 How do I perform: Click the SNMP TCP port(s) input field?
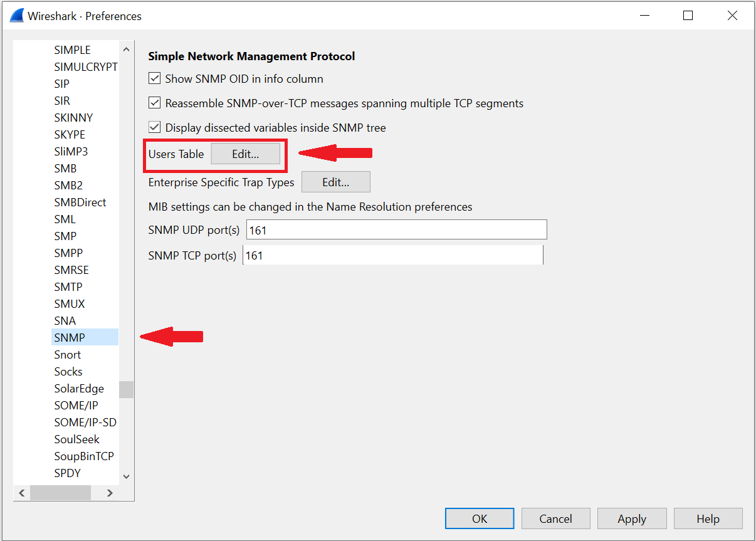(x=393, y=255)
